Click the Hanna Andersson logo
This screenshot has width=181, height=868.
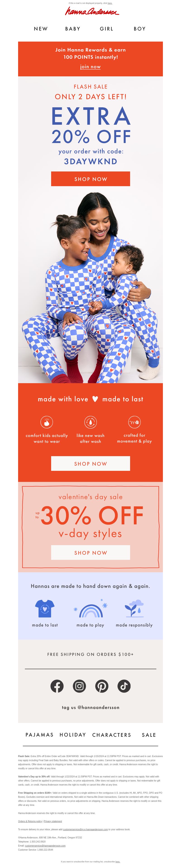pos(91,11)
